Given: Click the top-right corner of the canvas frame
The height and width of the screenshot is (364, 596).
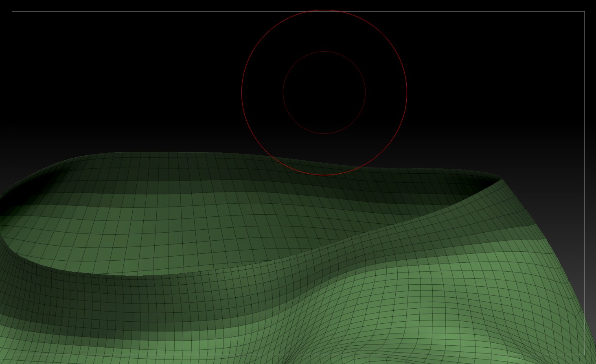Looking at the screenshot, I should coord(584,11).
